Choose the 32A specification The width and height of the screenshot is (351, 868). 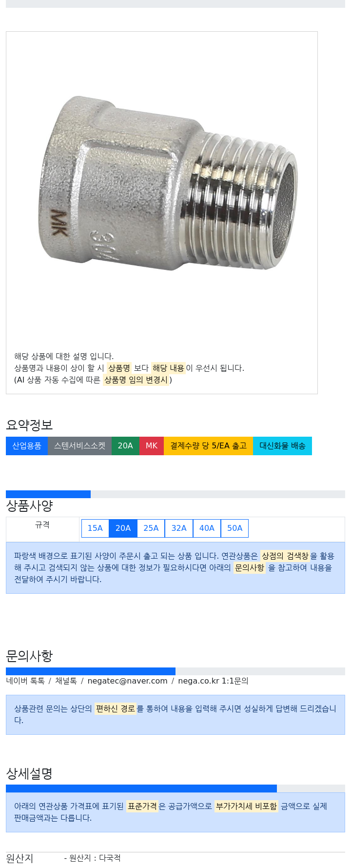179,528
